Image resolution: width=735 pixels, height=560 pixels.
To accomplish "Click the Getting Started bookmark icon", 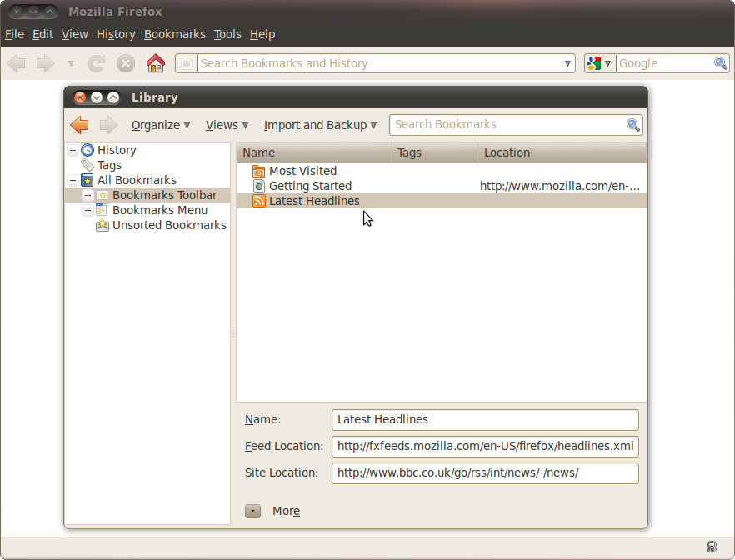I will [x=258, y=186].
